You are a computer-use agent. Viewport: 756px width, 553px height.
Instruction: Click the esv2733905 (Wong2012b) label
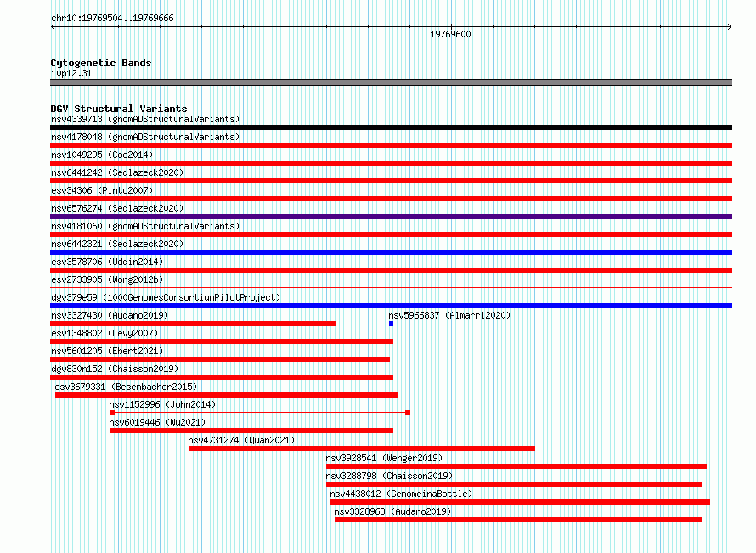click(107, 279)
